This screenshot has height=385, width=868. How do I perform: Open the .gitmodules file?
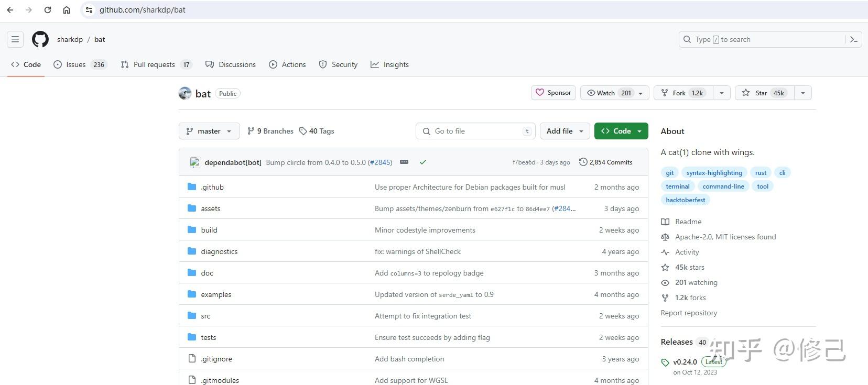click(x=220, y=380)
